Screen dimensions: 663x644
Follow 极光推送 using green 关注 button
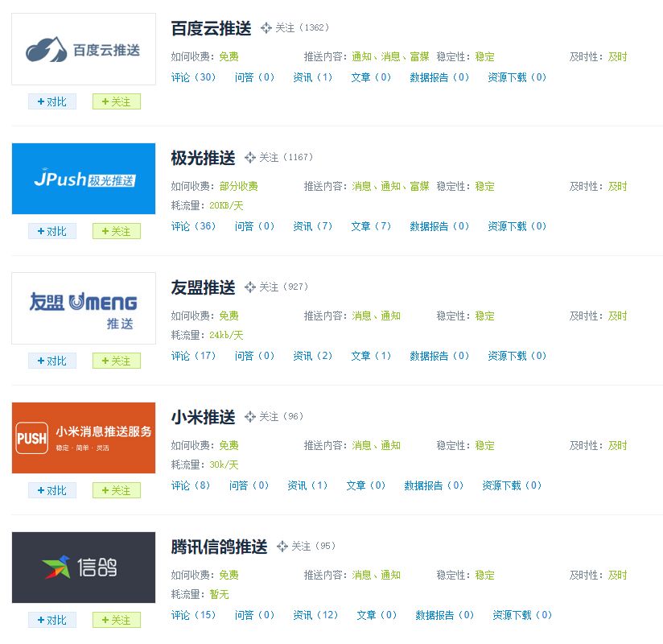coord(117,231)
